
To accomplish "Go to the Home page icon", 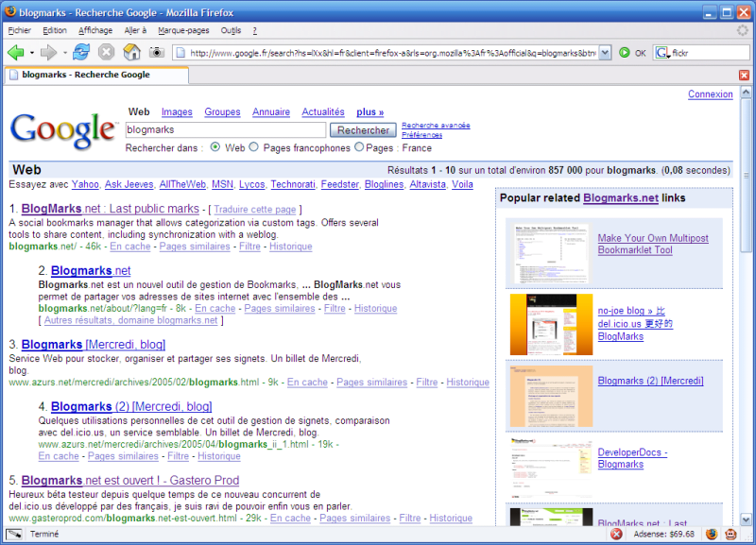I will coord(131,52).
